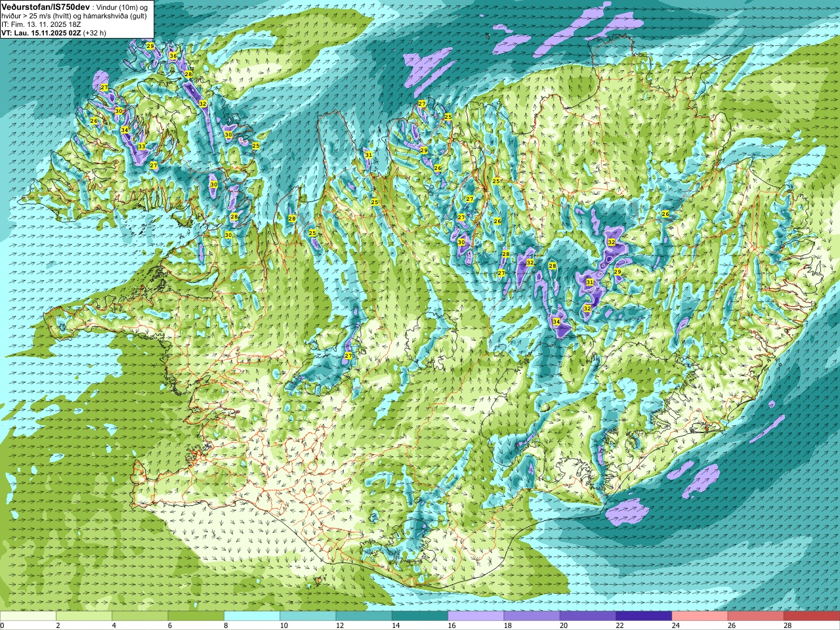Click the 'IT: Fim. 13. 11. 2025 18Z' line
The image size is (840, 630).
pyautogui.click(x=41, y=24)
